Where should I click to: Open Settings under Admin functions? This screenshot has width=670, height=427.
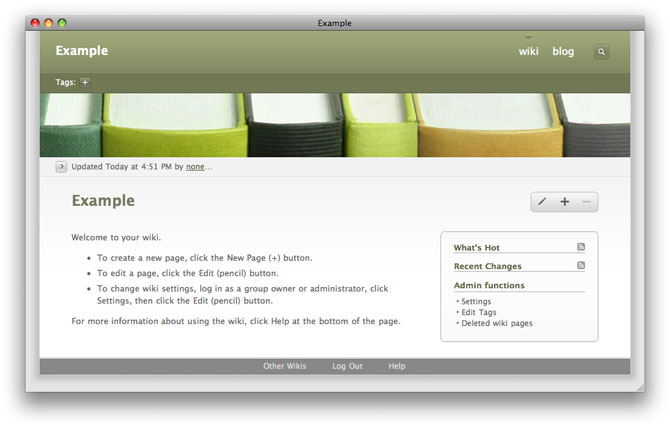[x=476, y=301]
